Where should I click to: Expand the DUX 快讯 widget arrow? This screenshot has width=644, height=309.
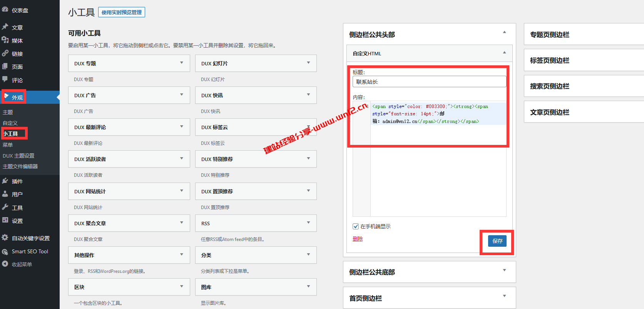(x=308, y=95)
